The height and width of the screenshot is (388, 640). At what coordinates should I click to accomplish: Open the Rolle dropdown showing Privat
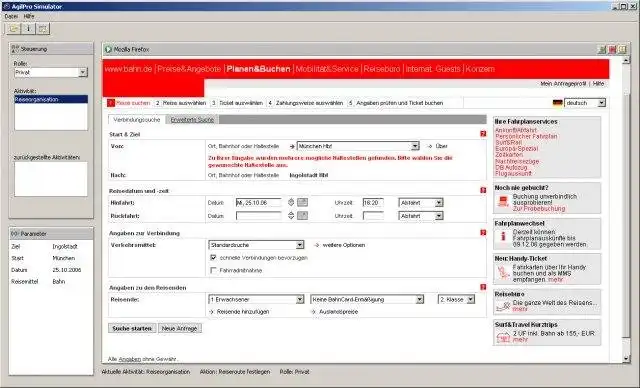[x=83, y=72]
